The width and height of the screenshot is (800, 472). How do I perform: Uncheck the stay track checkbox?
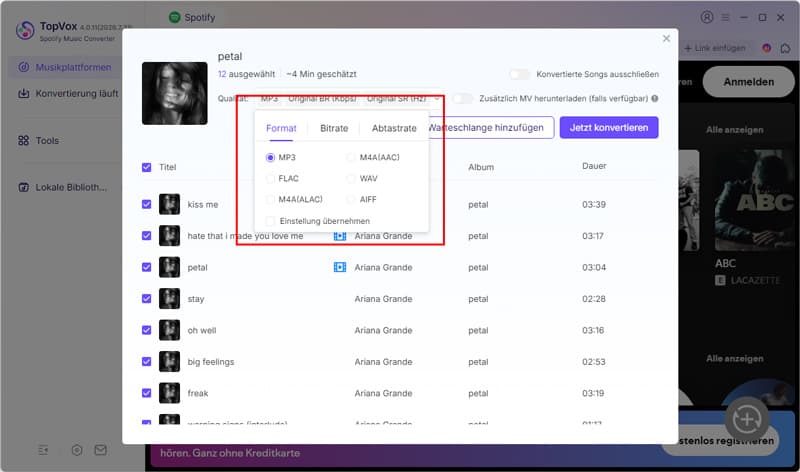(x=146, y=299)
